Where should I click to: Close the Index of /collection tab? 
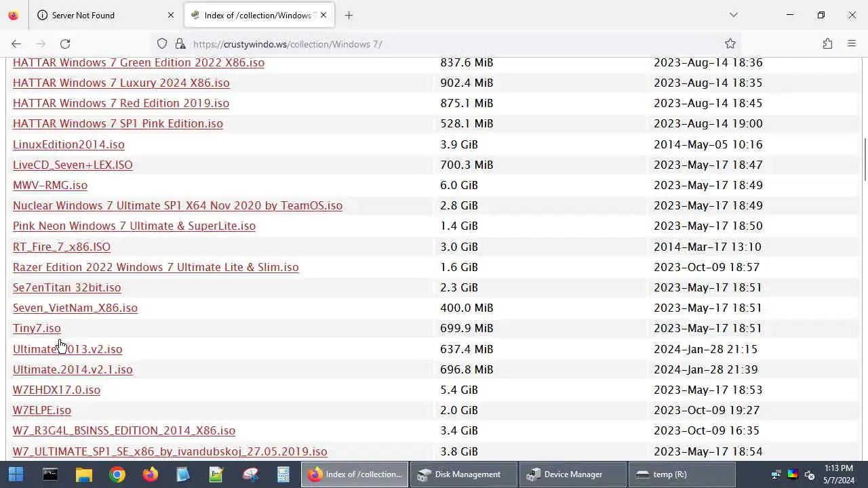pos(323,15)
